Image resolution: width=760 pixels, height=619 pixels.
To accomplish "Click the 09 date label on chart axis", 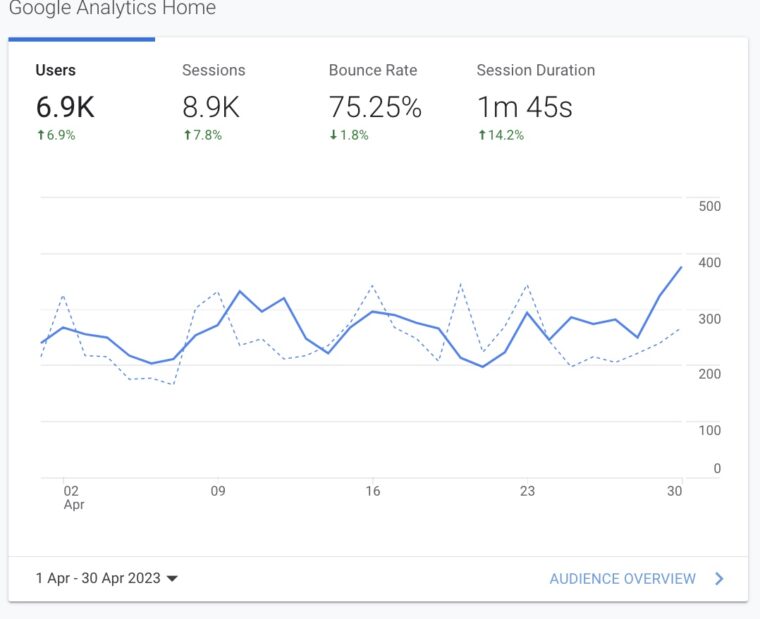I will coord(218,491).
